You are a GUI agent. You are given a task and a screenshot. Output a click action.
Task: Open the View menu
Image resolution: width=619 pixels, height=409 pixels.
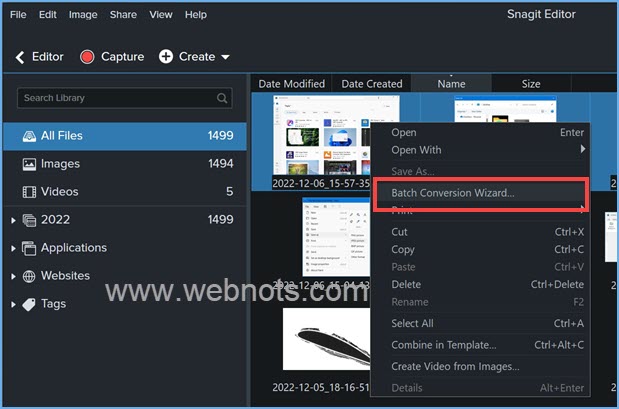161,15
